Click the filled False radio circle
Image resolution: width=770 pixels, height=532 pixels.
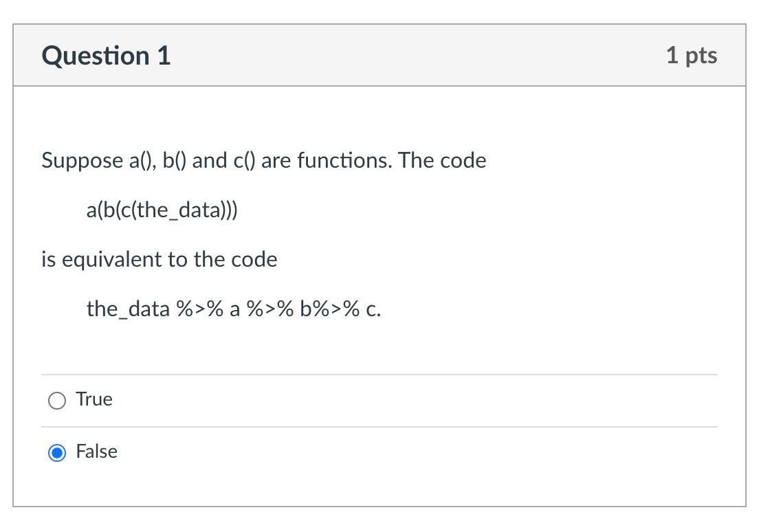pos(56,452)
